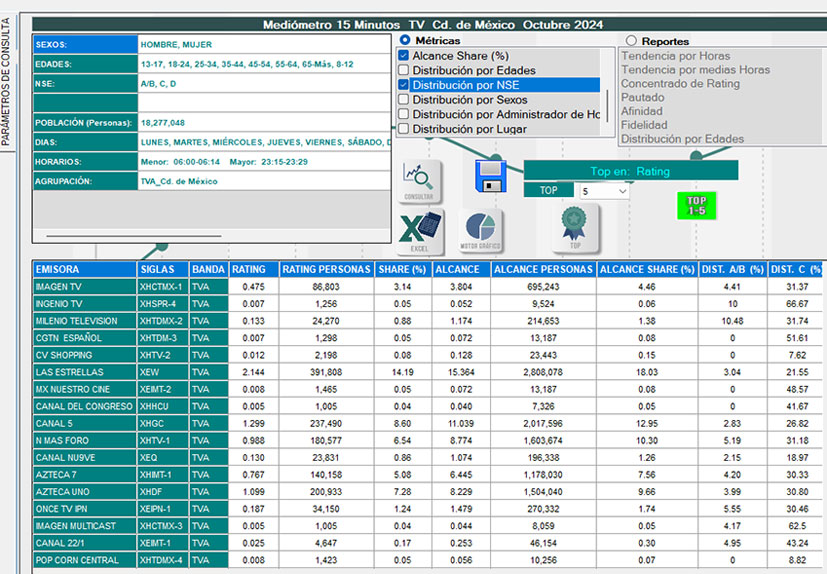This screenshot has height=574, width=827.
Task: Open the Motor Gráfico pie chart icon
Action: [480, 231]
